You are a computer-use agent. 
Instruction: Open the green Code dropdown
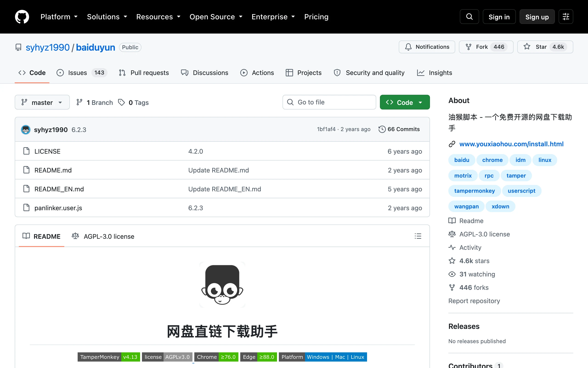(x=404, y=102)
